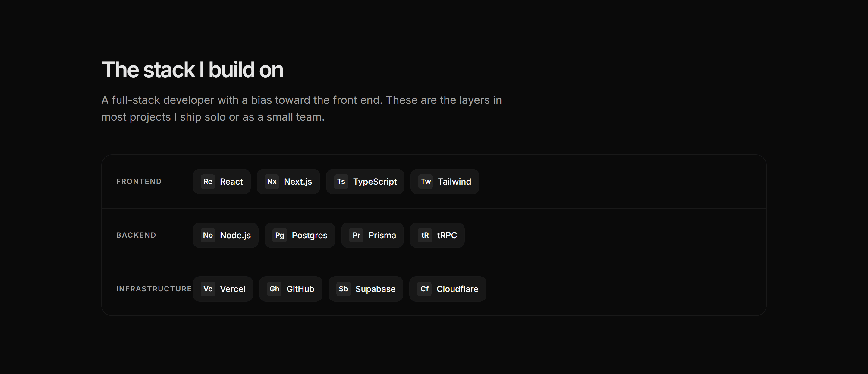Click the No icon badge for Node.js
The image size is (868, 374).
click(208, 235)
